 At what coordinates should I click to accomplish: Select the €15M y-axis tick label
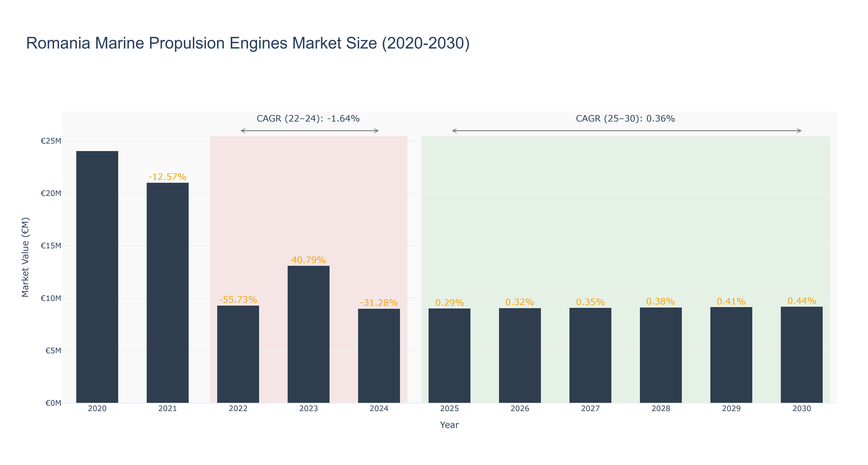51,246
